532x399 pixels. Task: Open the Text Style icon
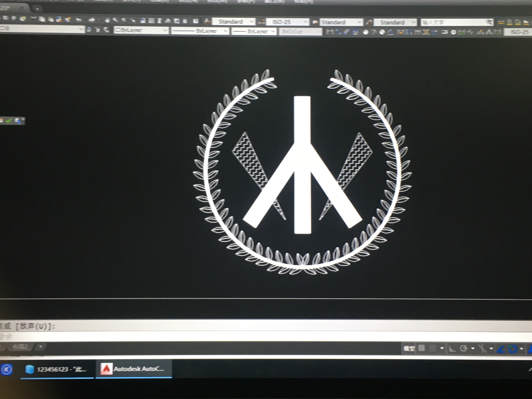[207, 21]
